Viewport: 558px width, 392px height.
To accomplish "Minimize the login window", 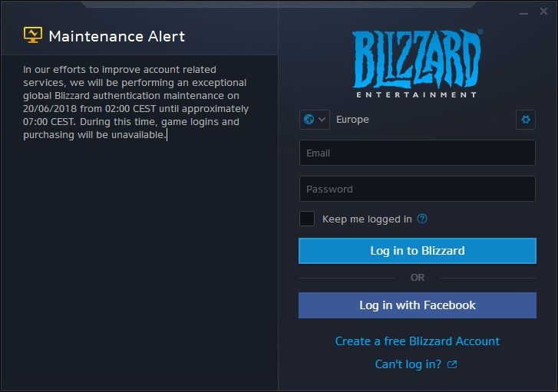I will coord(523,14).
